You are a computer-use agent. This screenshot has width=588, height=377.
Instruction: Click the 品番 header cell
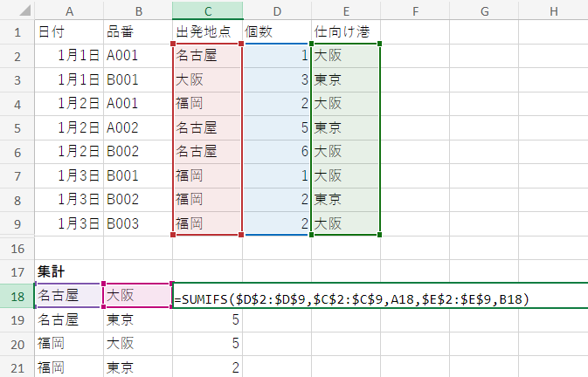pos(138,32)
